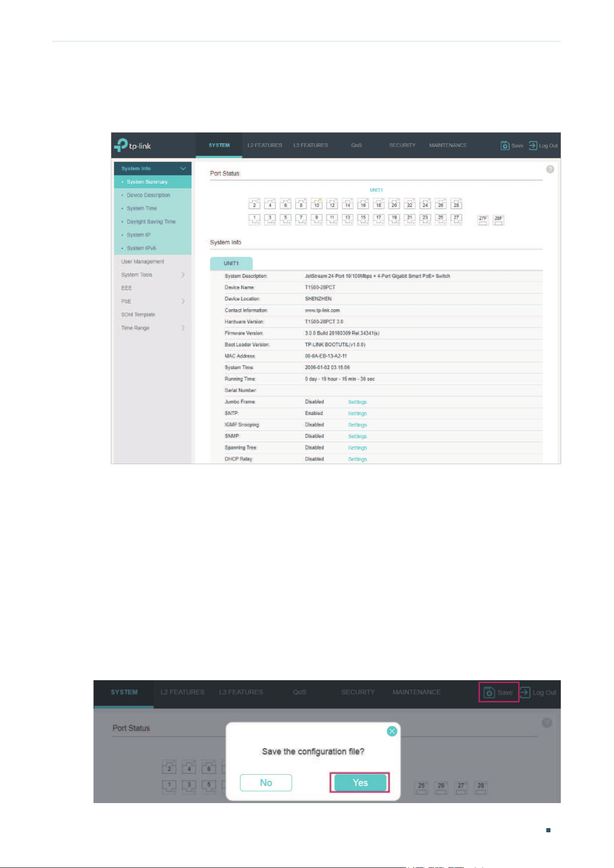The image size is (614, 868).
Task: Select port 26 icon in upper Port Status
Action: pyautogui.click(x=441, y=204)
